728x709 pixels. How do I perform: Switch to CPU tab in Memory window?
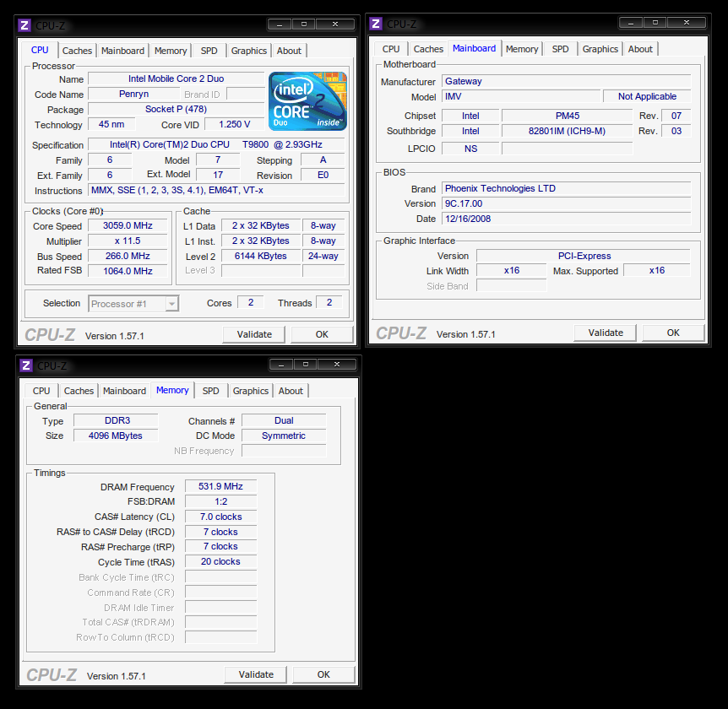41,391
